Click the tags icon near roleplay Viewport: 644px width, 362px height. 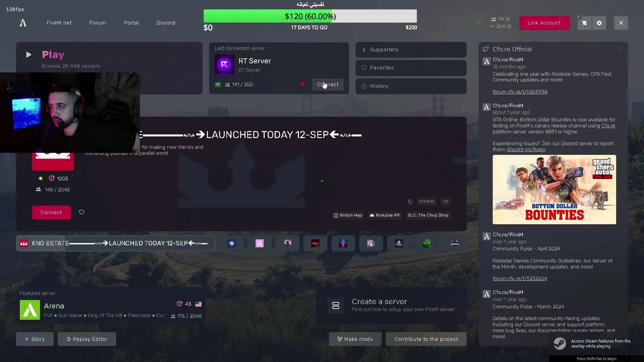pyautogui.click(x=410, y=201)
